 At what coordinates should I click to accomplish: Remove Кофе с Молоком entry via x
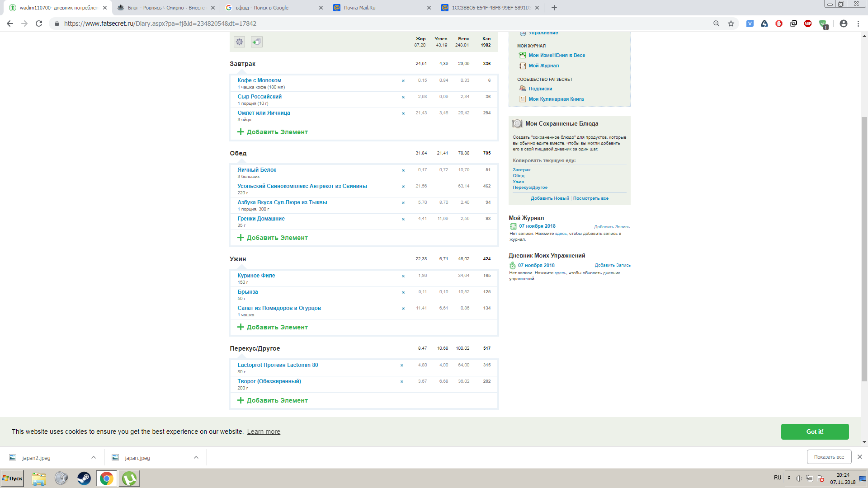point(403,81)
